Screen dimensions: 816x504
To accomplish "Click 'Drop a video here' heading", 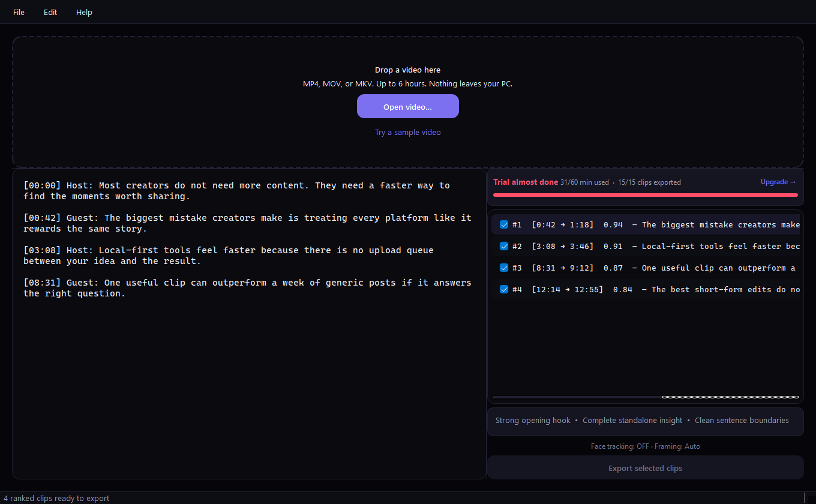I will tap(408, 70).
